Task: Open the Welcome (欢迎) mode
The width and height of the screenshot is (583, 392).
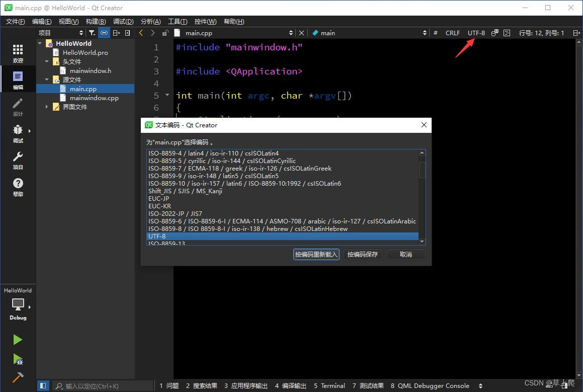Action: point(18,53)
